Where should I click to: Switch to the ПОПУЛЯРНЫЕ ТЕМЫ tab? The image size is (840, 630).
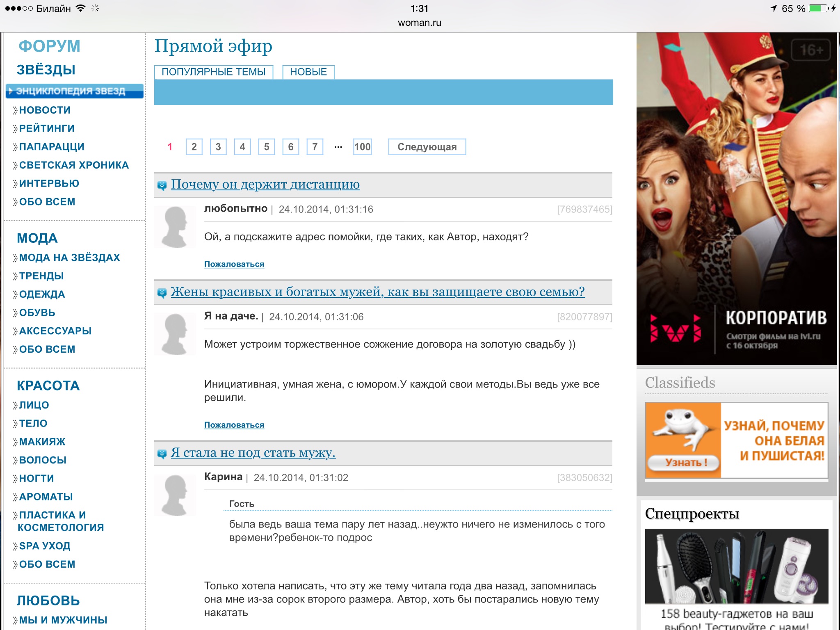tap(214, 72)
